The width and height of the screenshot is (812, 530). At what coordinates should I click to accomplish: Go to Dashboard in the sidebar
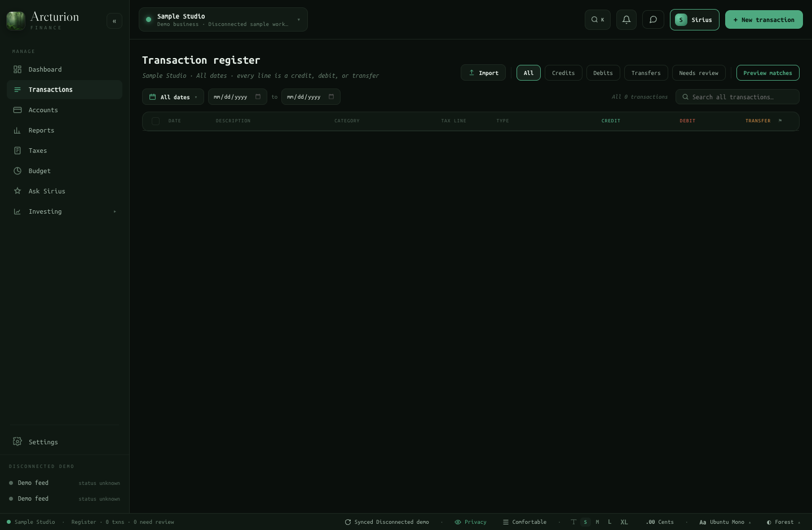click(64, 69)
